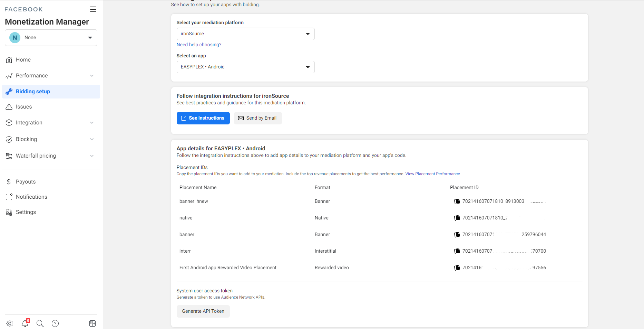Go to the Issues page
The image size is (644, 329).
pyautogui.click(x=24, y=107)
